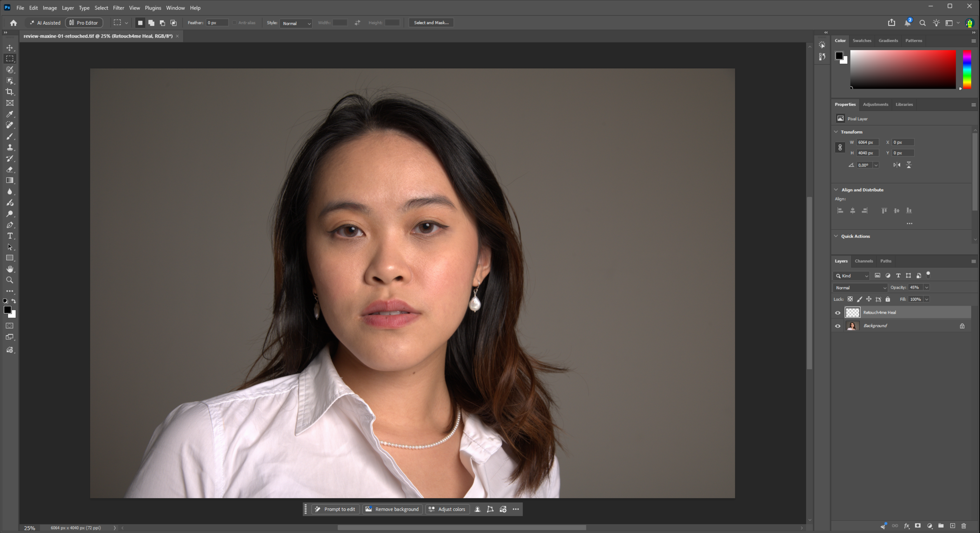Select the Hand tool
The width and height of the screenshot is (980, 533).
(x=10, y=269)
